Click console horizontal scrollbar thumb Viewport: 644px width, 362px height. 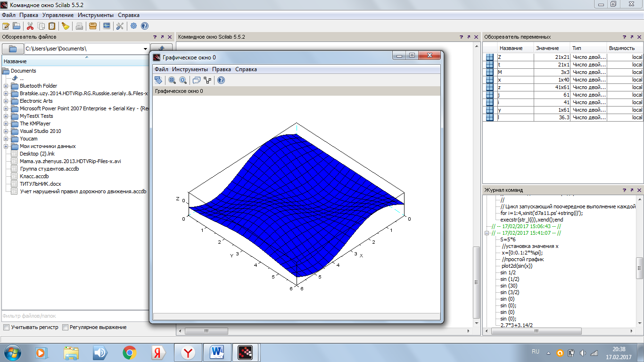click(x=206, y=331)
